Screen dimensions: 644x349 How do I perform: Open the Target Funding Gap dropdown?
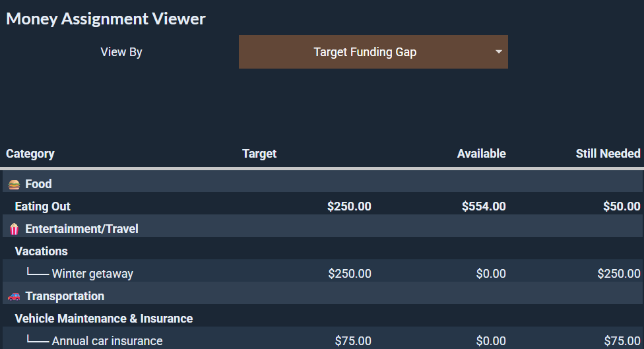(x=373, y=51)
